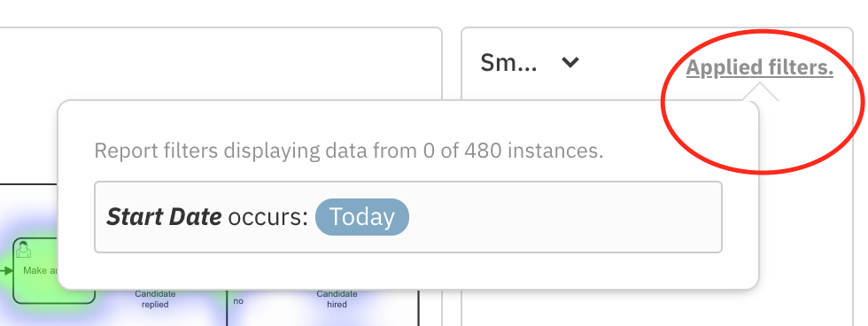Expand the chevron next to Sm...
The height and width of the screenshot is (326, 868).
click(570, 63)
